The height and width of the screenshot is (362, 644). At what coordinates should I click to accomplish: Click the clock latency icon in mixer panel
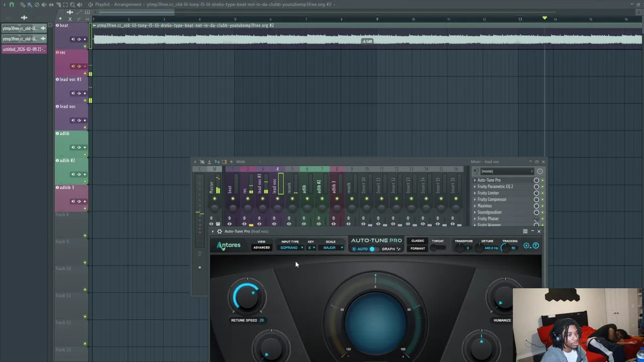(540, 171)
